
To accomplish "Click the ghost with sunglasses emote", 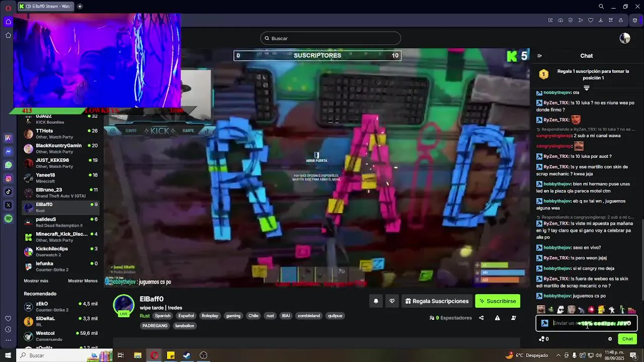I will coord(561,310).
